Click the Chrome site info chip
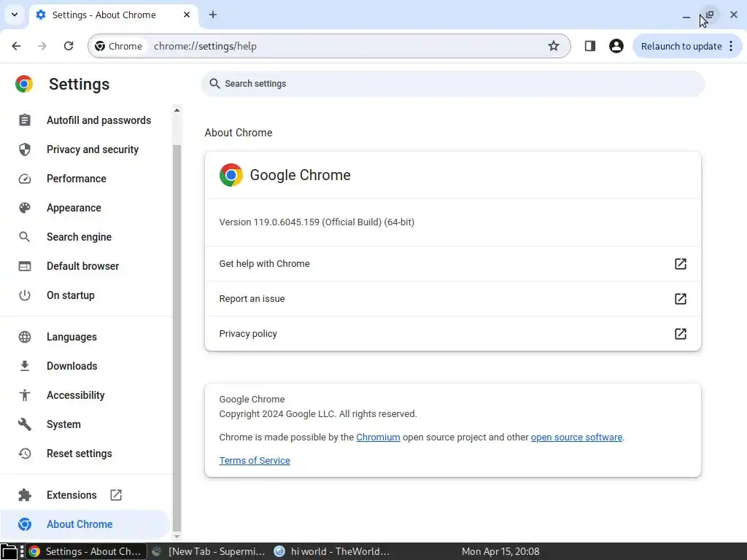 119,46
